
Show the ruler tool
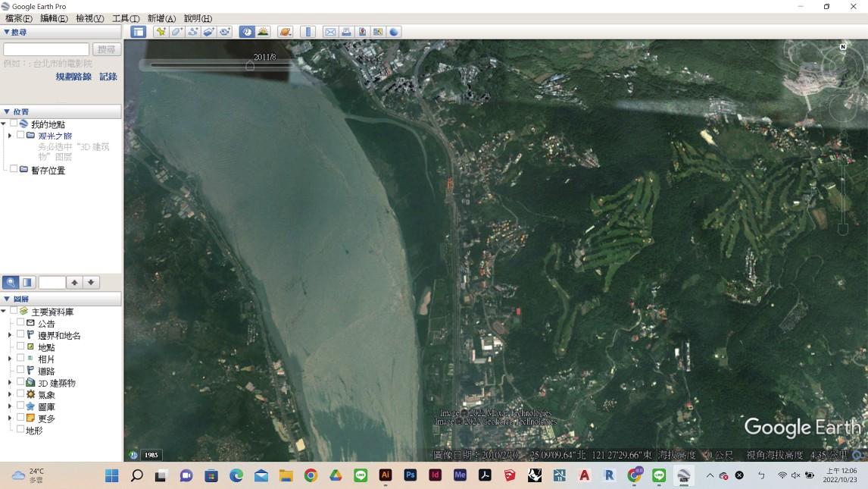point(308,32)
